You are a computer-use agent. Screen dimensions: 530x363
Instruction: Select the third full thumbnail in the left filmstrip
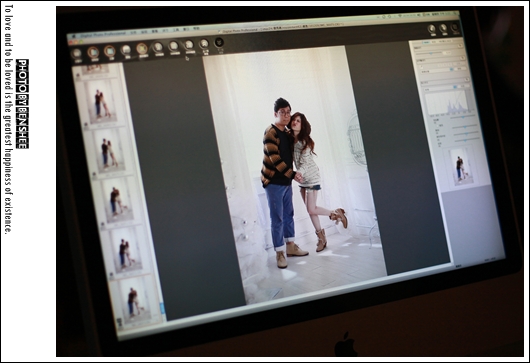pyautogui.click(x=117, y=200)
